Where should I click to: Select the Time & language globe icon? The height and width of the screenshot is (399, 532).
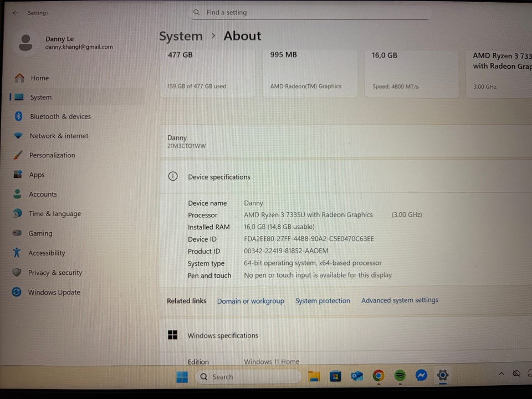tap(17, 213)
